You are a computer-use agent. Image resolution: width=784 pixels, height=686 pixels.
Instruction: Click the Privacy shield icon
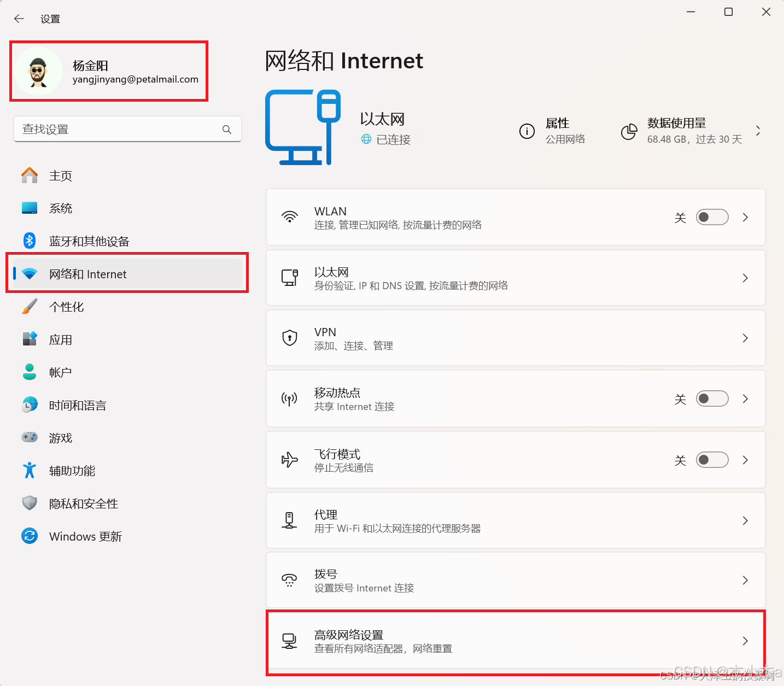(30, 503)
